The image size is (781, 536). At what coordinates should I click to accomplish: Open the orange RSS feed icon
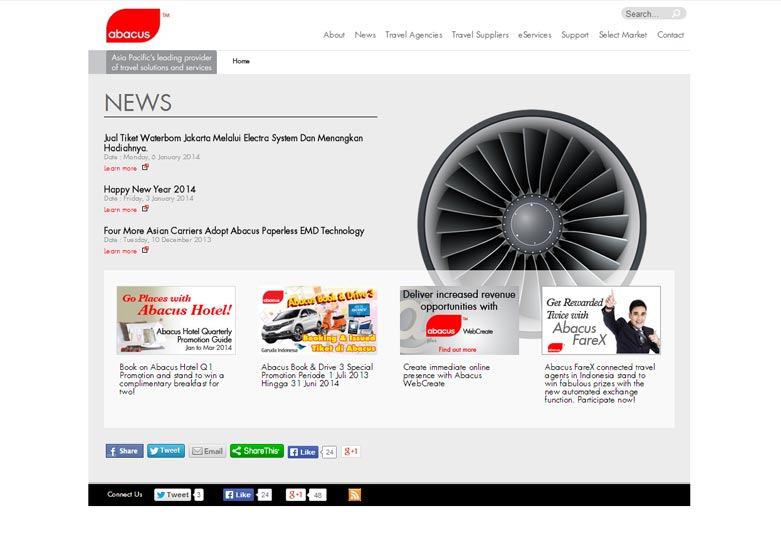tap(354, 495)
